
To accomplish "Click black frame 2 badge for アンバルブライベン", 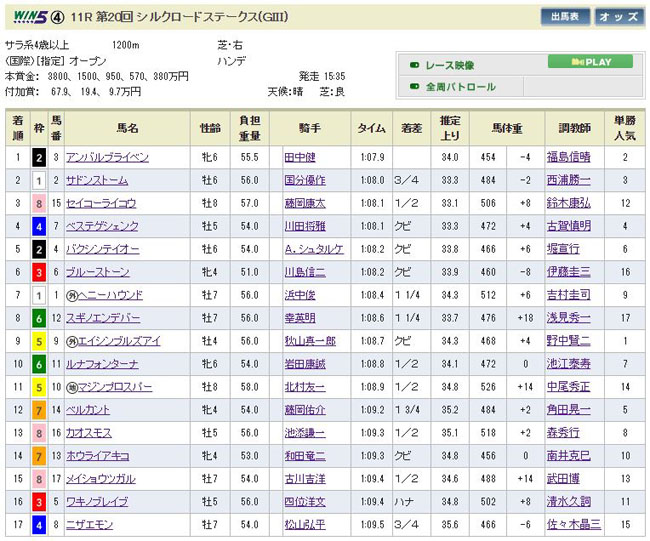I will 38,158.
